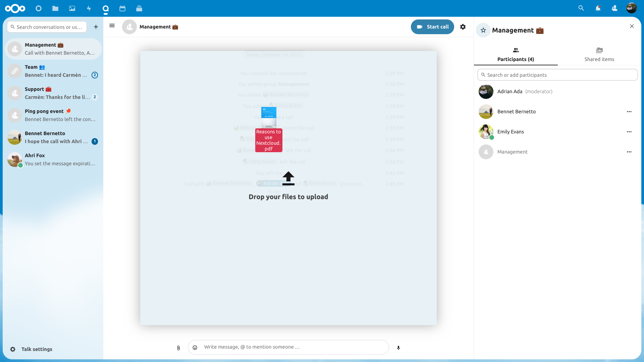644x362 pixels.
Task: Click Management conversation title in header
Action: tap(159, 27)
